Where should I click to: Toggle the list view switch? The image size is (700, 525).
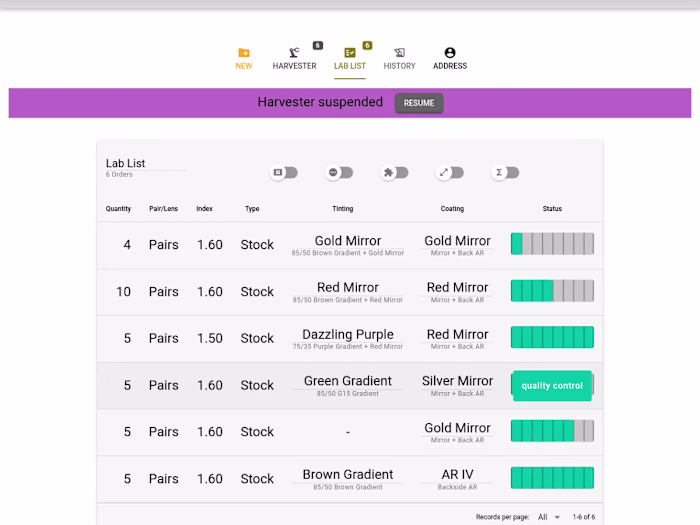tap(284, 172)
